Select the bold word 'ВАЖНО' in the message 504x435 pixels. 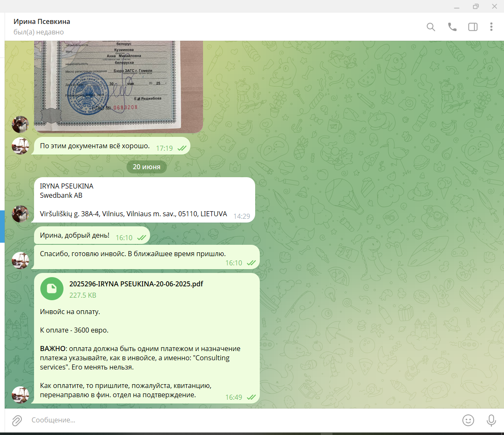(53, 349)
